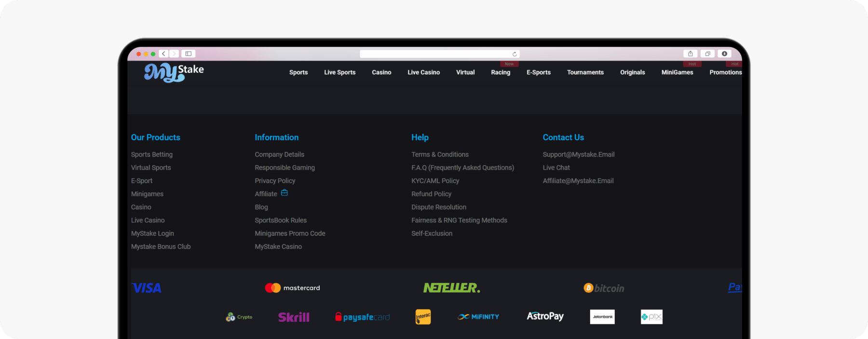The width and height of the screenshot is (868, 339).
Task: Click the paysafecard logo
Action: tap(363, 317)
